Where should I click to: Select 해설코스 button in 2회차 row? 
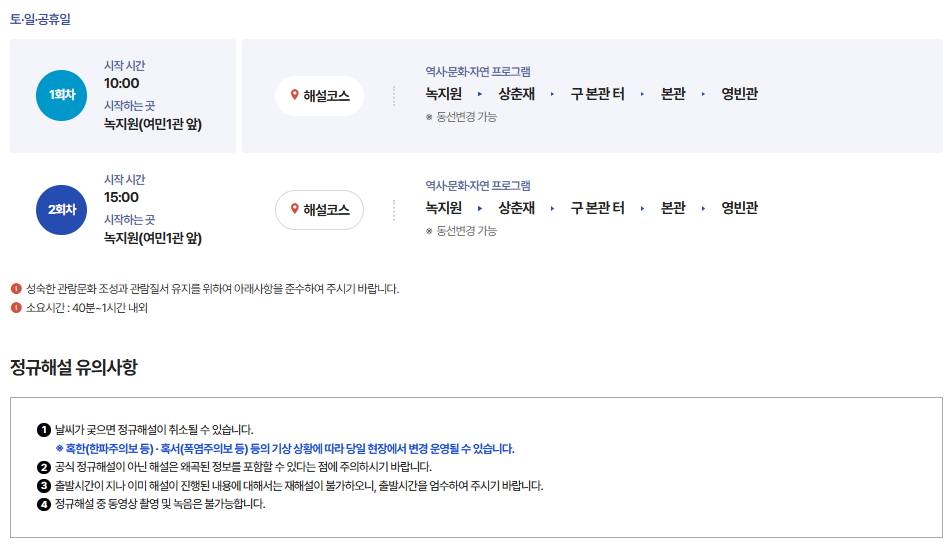pyautogui.click(x=319, y=210)
